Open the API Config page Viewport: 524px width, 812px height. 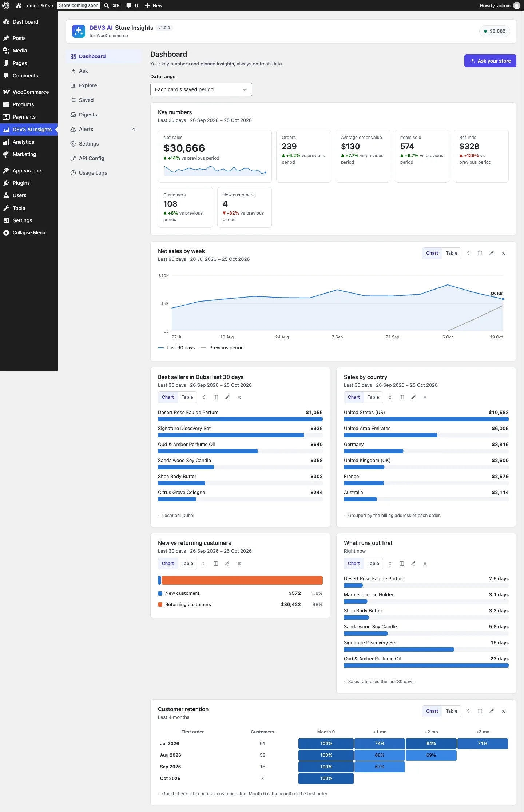(x=104, y=158)
